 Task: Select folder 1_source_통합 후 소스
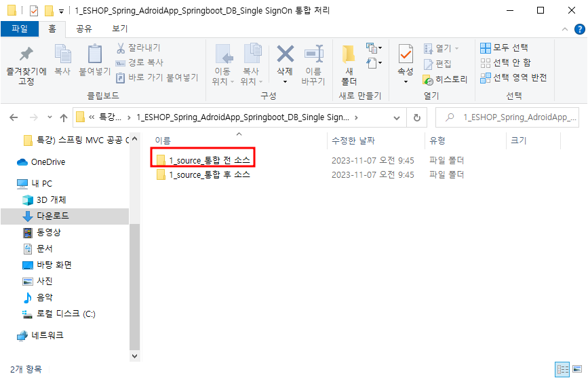pos(203,175)
